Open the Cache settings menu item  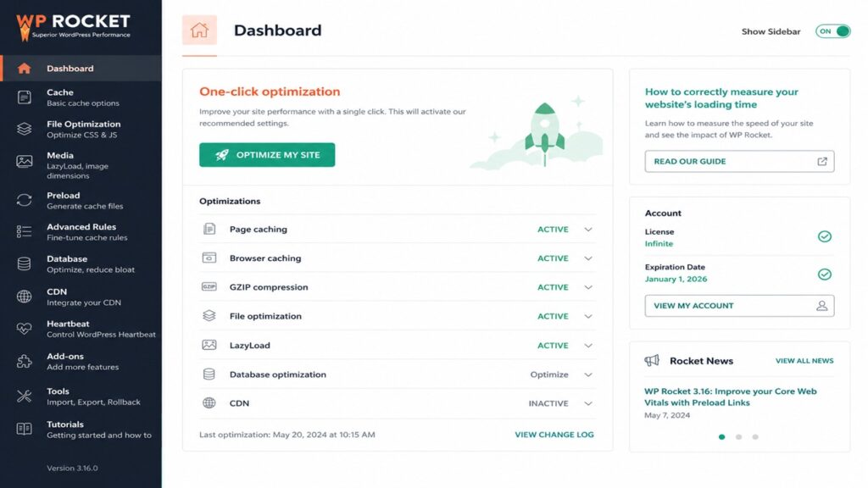click(81, 97)
